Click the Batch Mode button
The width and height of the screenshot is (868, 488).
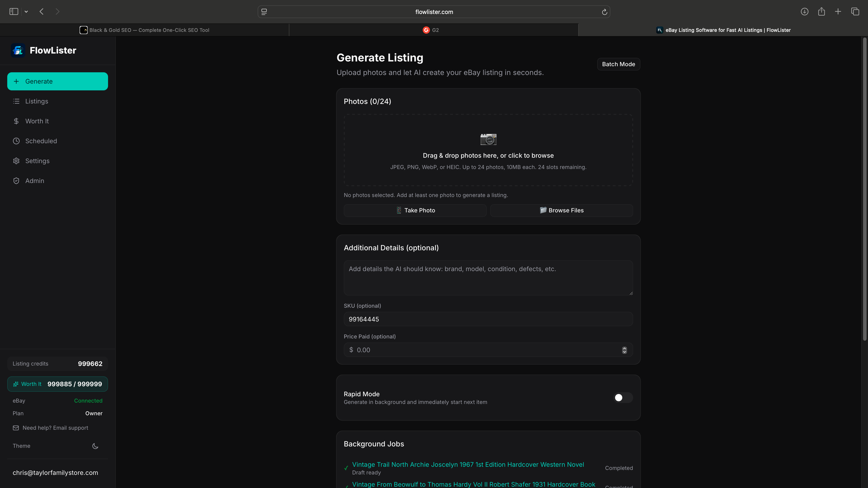click(618, 64)
